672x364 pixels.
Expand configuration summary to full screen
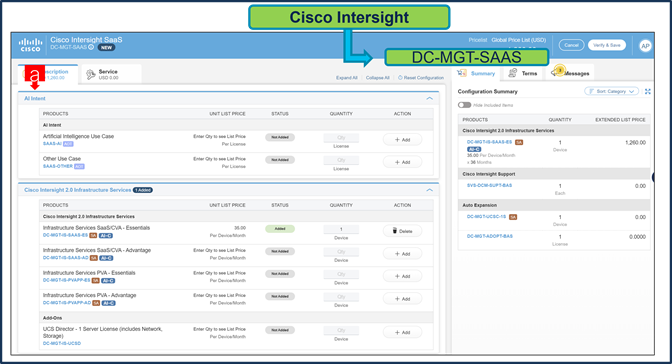(x=648, y=91)
